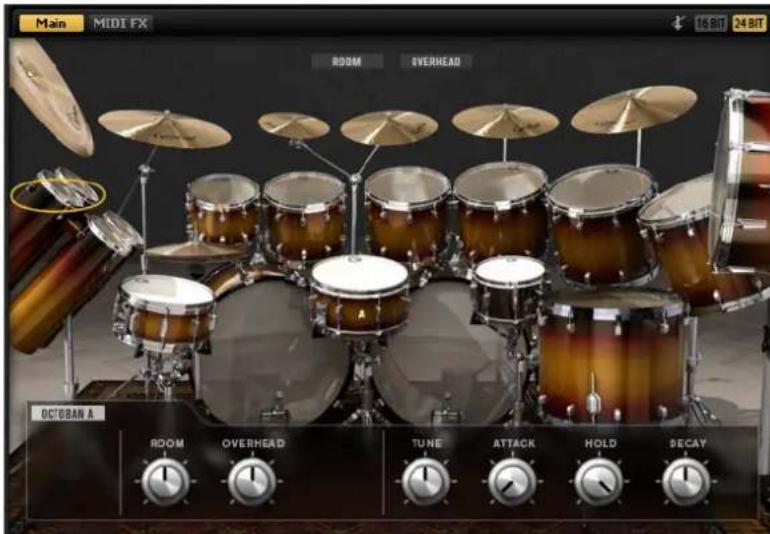Adjust the ROOM level knob
The height and width of the screenshot is (534, 770).
[165, 481]
